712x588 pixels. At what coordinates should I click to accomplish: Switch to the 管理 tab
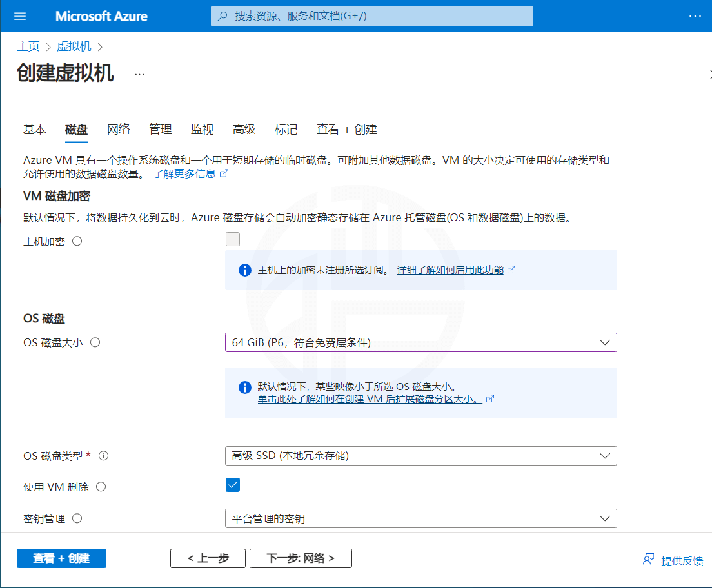(x=161, y=130)
